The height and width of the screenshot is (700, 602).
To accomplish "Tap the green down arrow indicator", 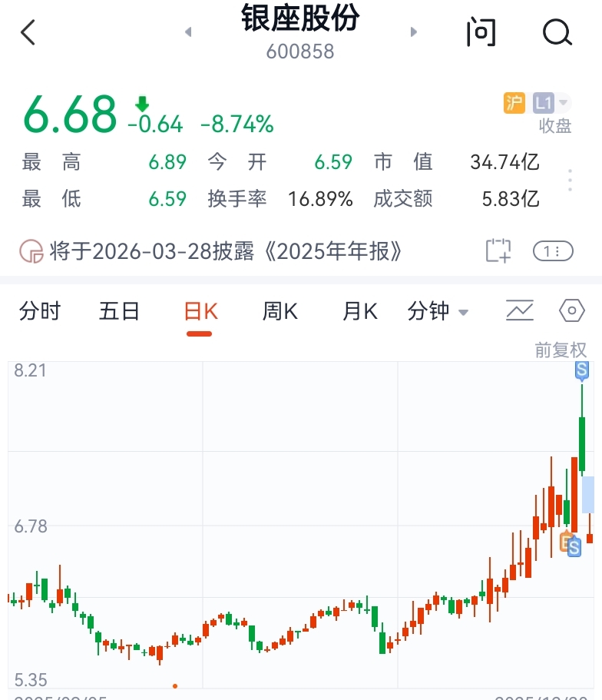I will click(142, 104).
